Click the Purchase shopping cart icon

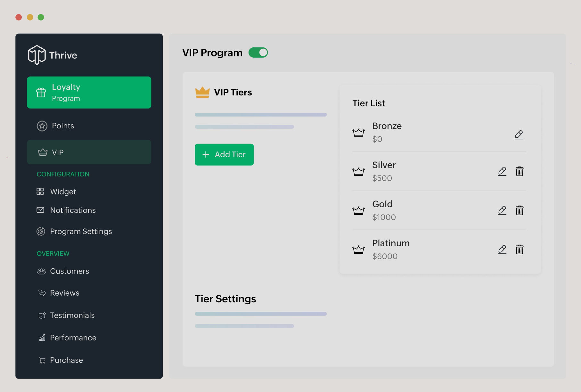tap(42, 360)
